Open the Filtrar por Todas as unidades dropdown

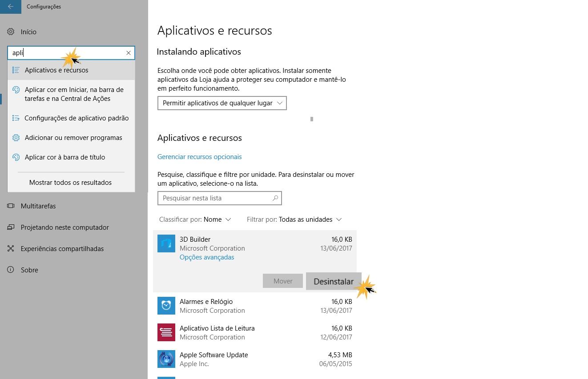pyautogui.click(x=294, y=219)
